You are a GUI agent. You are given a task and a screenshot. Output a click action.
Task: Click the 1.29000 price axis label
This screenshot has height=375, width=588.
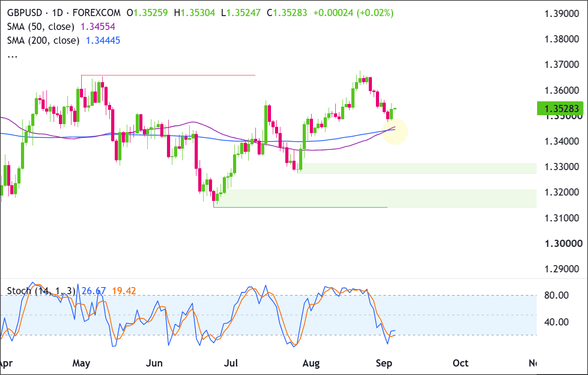(561, 269)
